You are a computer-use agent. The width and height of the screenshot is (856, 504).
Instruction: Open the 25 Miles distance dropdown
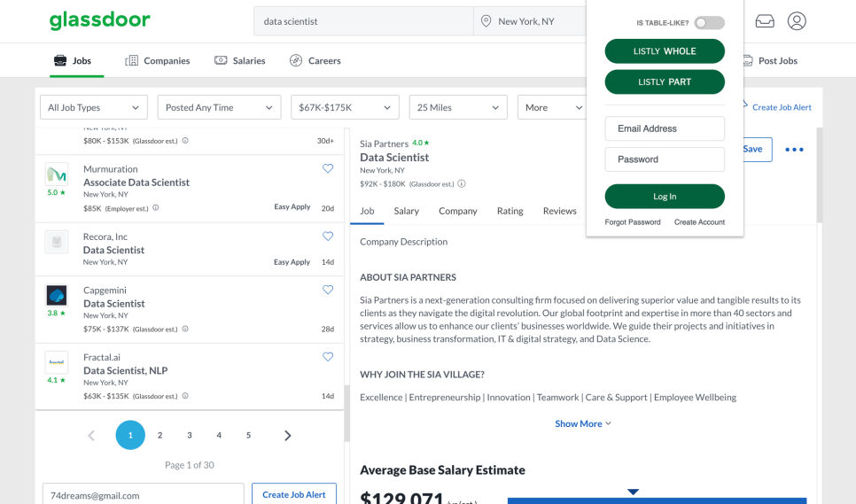(457, 107)
